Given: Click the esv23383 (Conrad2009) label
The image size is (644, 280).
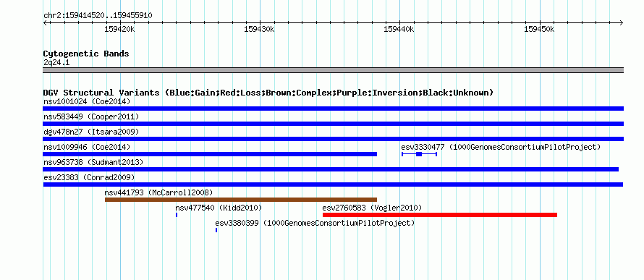Looking at the screenshot, I should pos(89,177).
